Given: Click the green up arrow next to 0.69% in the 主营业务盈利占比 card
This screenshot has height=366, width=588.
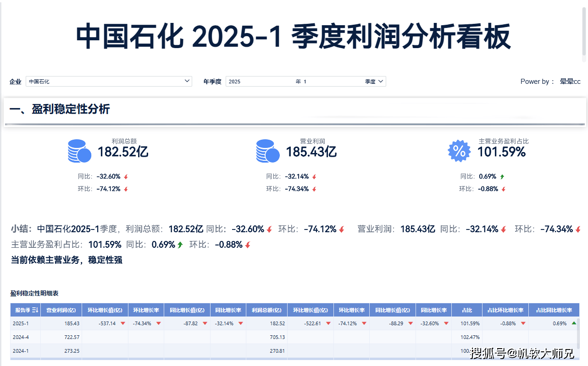Looking at the screenshot, I should (502, 177).
